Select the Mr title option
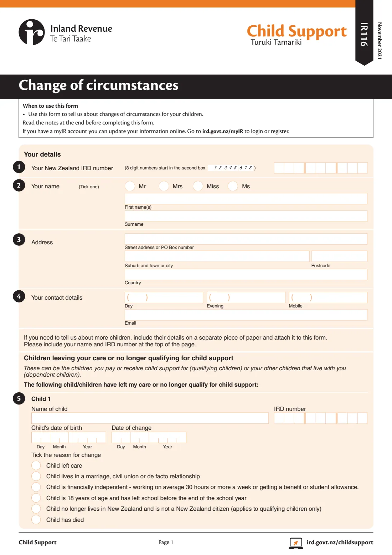The image size is (392, 555). click(x=130, y=186)
